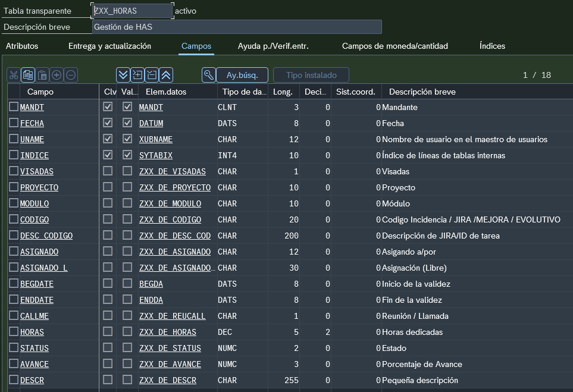Click the Insert row plus icon
Image resolution: width=573 pixels, height=392 pixels.
coord(57,75)
